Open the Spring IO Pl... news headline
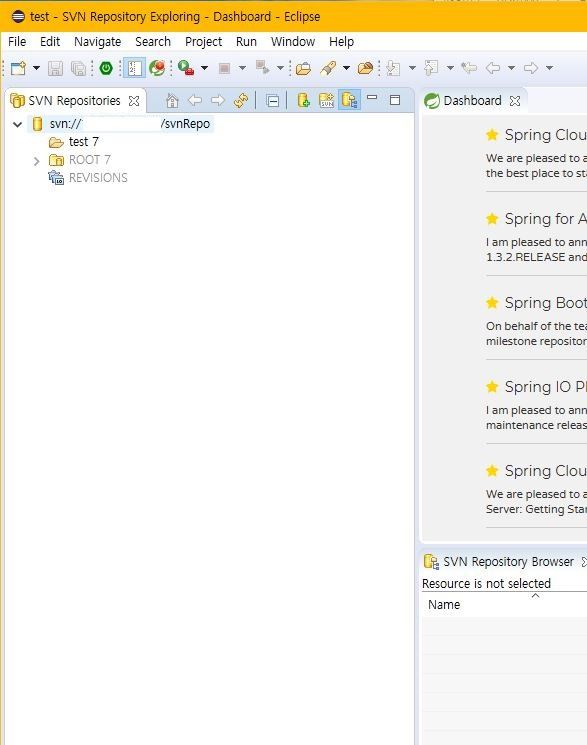Viewport: 587px width, 745px height. [546, 387]
